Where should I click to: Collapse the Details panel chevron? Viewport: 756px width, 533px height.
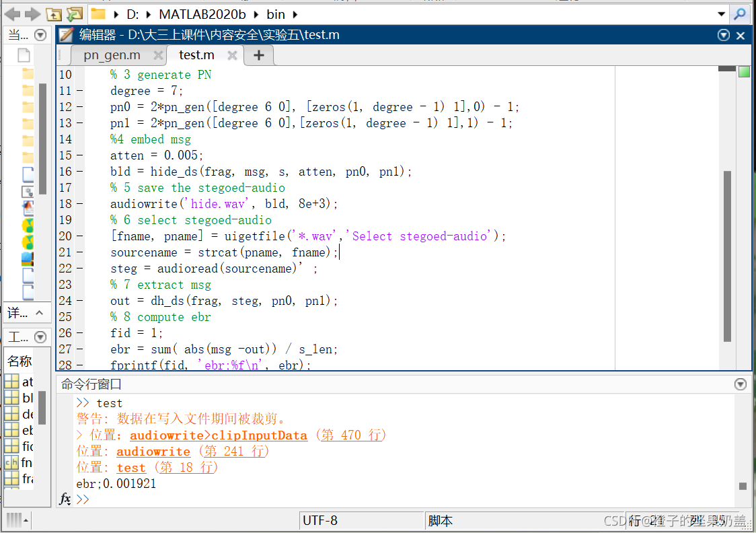(40, 313)
